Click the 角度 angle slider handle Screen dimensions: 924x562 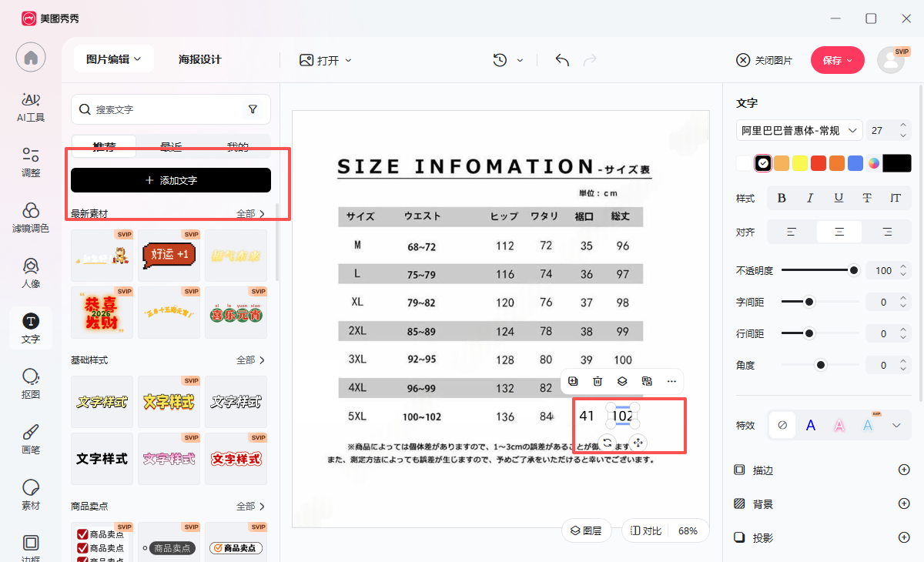821,365
